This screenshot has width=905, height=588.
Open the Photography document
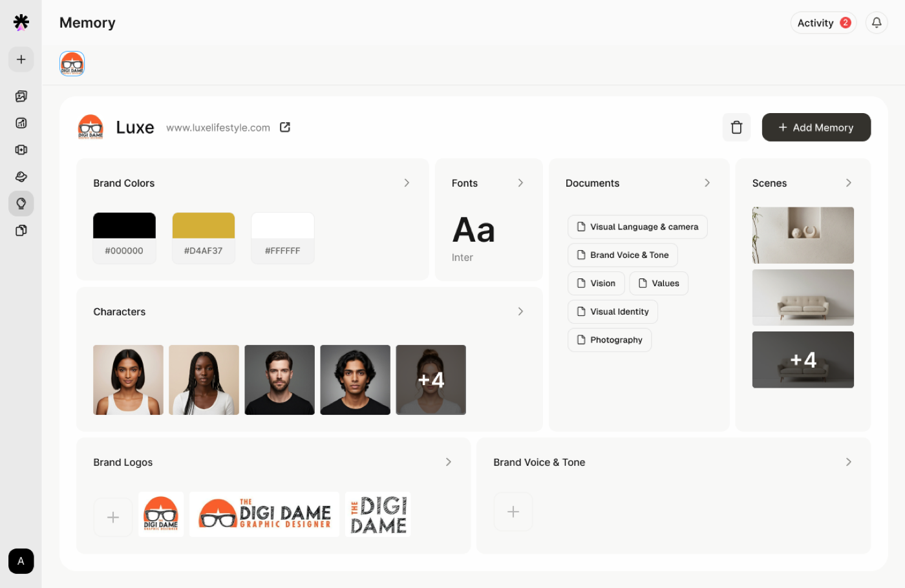[x=610, y=340]
